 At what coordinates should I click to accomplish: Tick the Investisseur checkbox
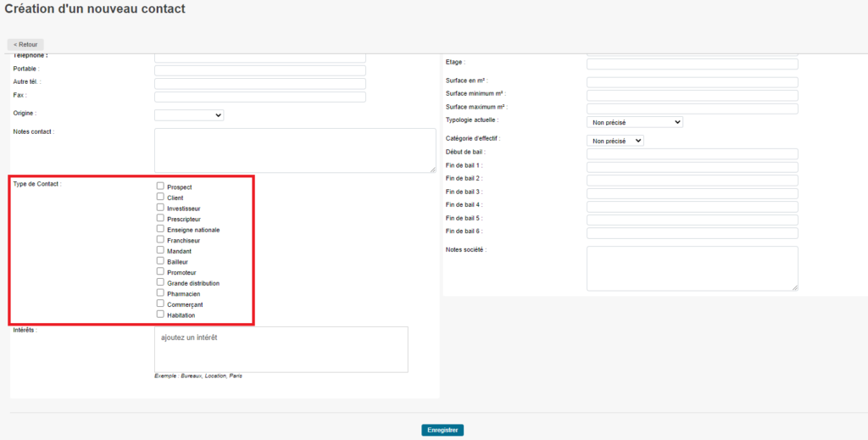pos(160,207)
